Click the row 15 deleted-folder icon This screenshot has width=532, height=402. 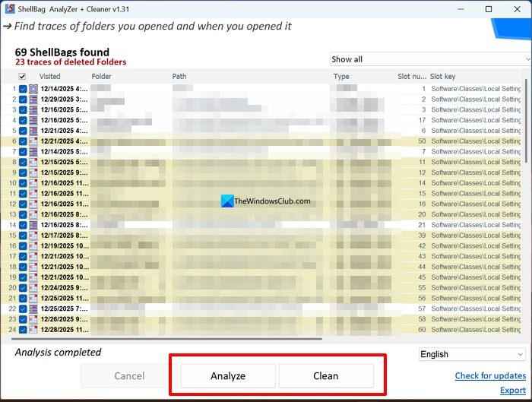(x=33, y=236)
